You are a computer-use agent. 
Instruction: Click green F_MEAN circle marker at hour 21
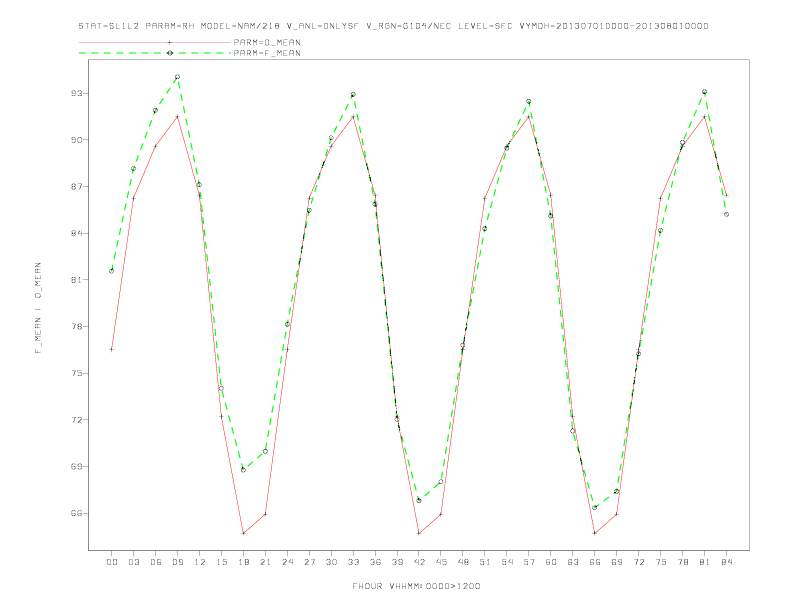(x=265, y=451)
